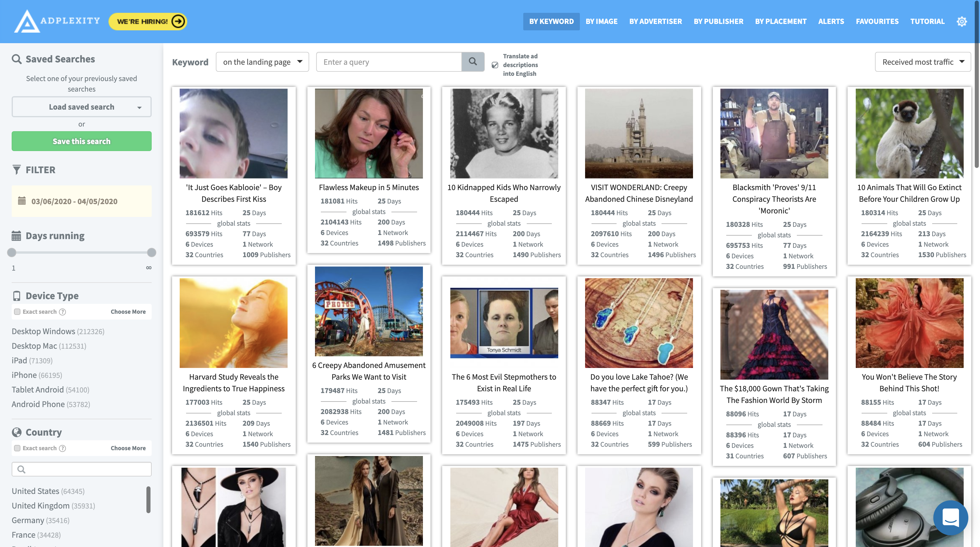Enable Country exact search checkbox
The height and width of the screenshot is (547, 980).
point(17,448)
